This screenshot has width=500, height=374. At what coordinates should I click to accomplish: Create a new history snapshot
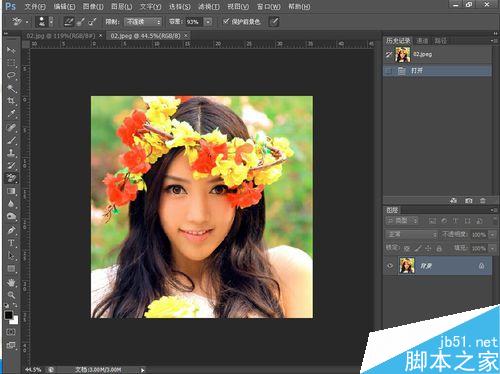pos(469,200)
